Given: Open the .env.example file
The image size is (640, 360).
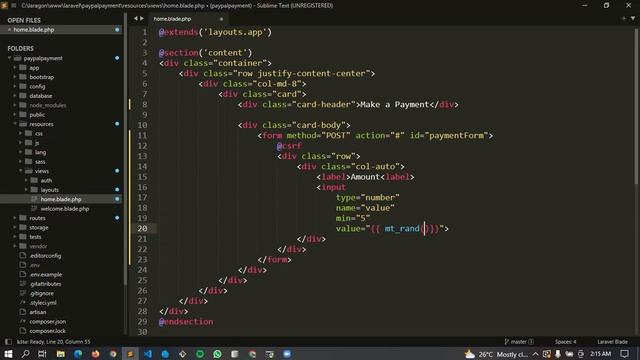Looking at the screenshot, I should [x=45, y=275].
